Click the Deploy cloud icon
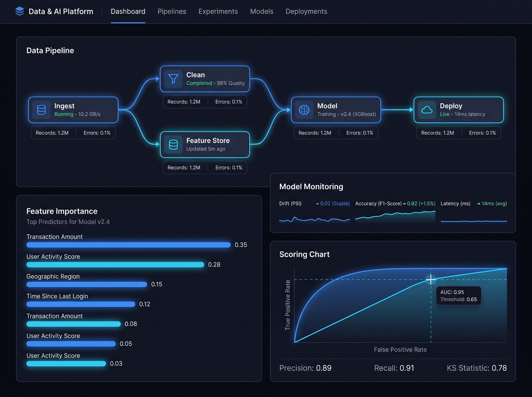 tap(427, 110)
